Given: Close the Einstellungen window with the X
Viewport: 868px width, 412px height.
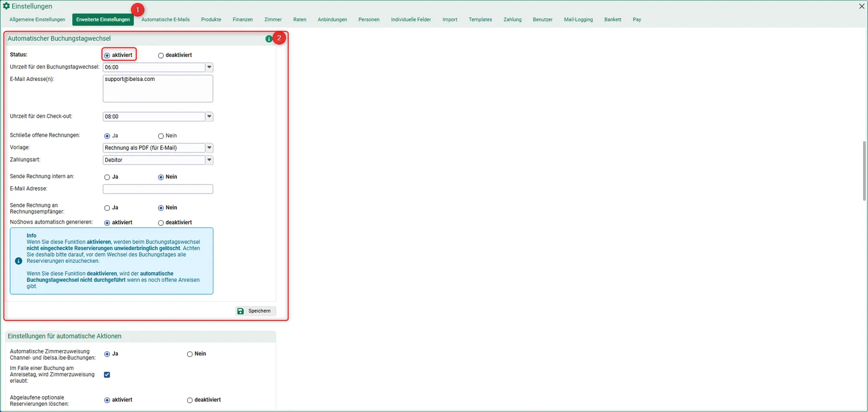Looking at the screenshot, I should pos(861,7).
